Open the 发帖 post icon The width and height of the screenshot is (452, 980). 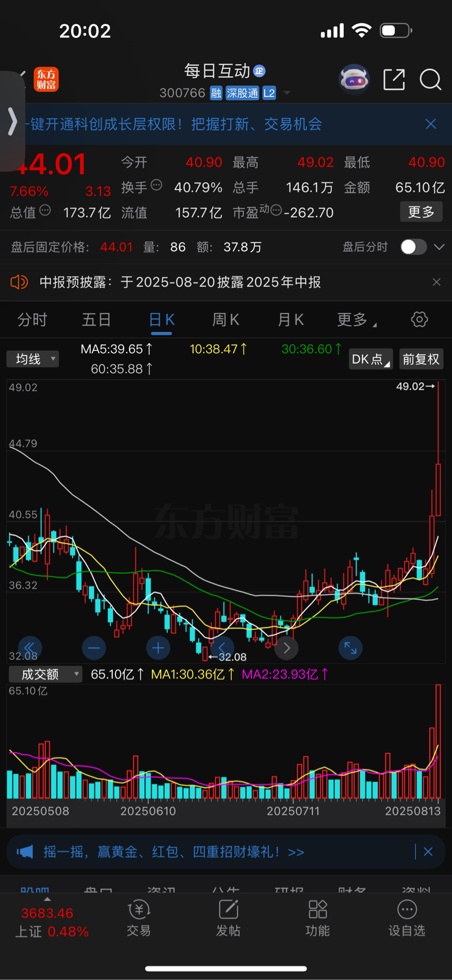pyautogui.click(x=228, y=918)
